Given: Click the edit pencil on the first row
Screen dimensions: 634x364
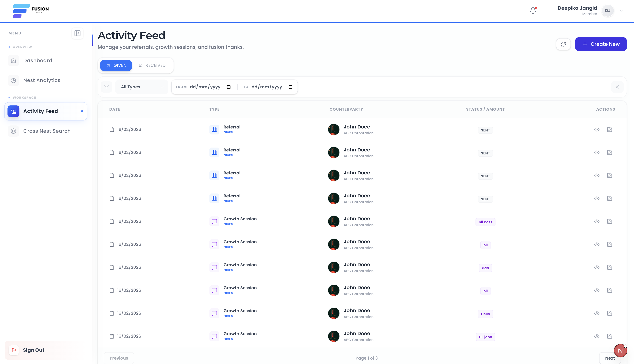Looking at the screenshot, I should click(x=610, y=130).
